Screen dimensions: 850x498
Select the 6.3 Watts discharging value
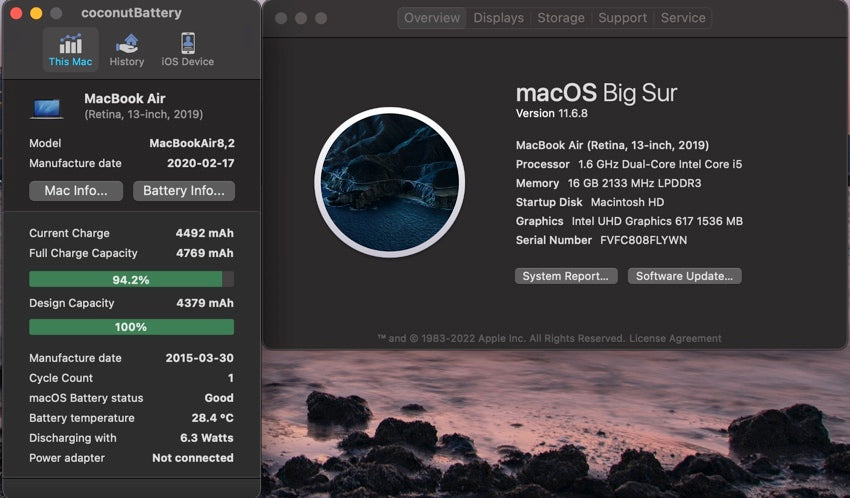tap(207, 438)
